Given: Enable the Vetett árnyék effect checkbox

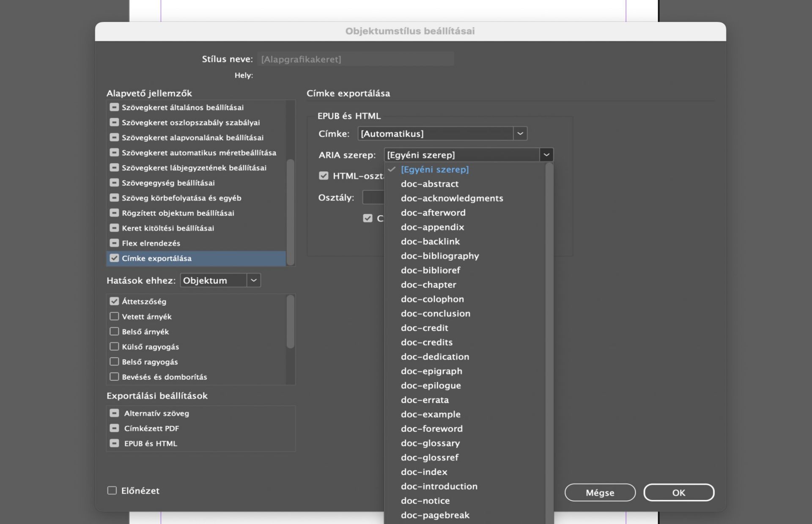Looking at the screenshot, I should click(114, 316).
